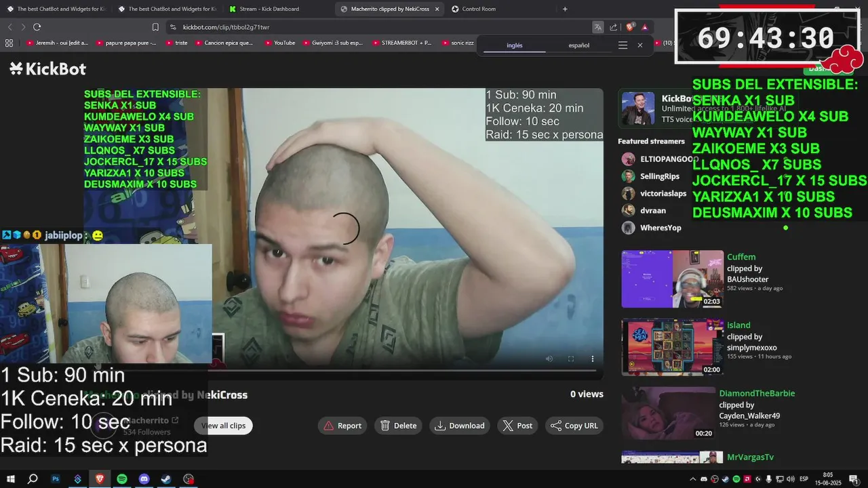Open Photoshop from the taskbar

[x=56, y=479]
